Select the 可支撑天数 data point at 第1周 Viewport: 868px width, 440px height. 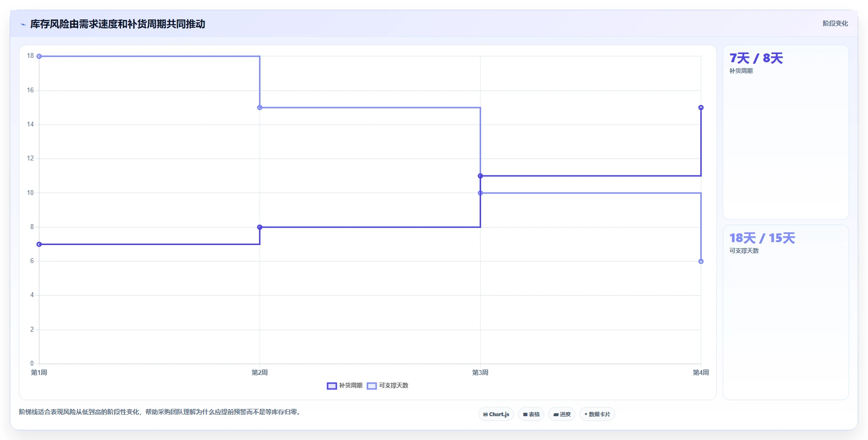click(39, 56)
